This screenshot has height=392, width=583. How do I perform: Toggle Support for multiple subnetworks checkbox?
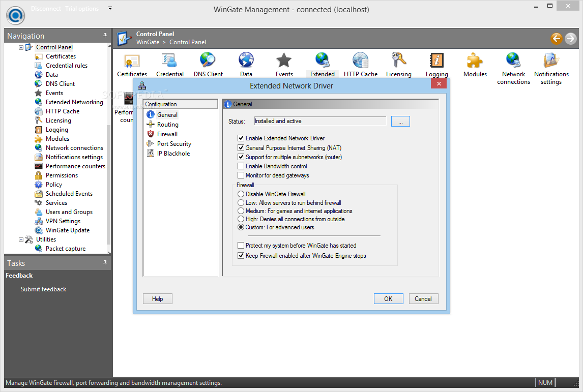[241, 157]
